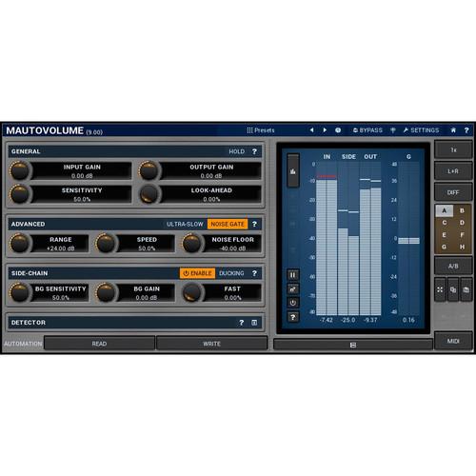
Task: Load the next preset with right arrow
Action: coord(325,130)
